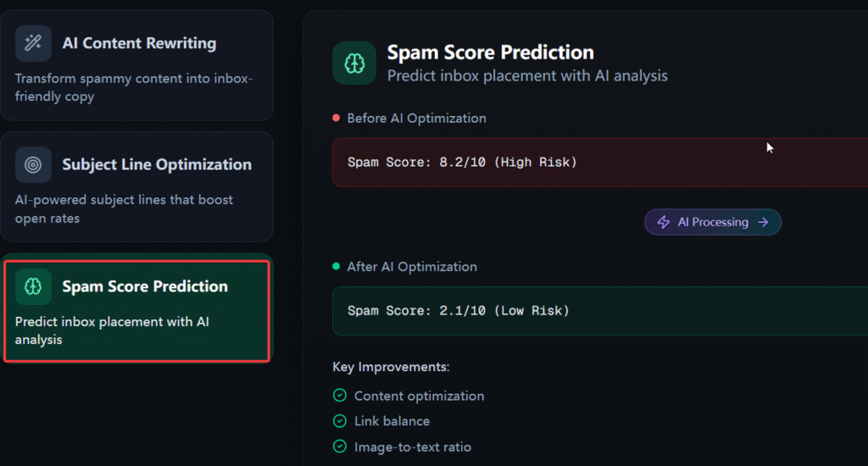Click the Before AI Optimization label
868x466 pixels.
[416, 118]
